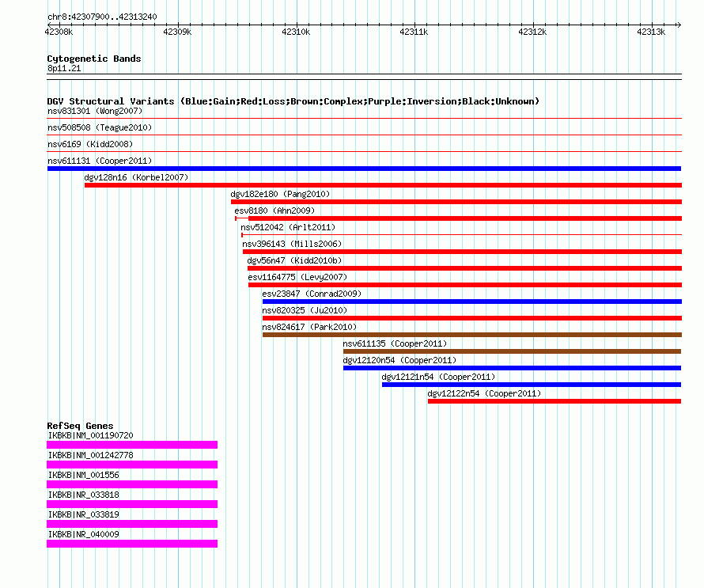The height and width of the screenshot is (588, 704).
Task: Select the esv23847 (Conrad2009) label
Action: (x=312, y=294)
